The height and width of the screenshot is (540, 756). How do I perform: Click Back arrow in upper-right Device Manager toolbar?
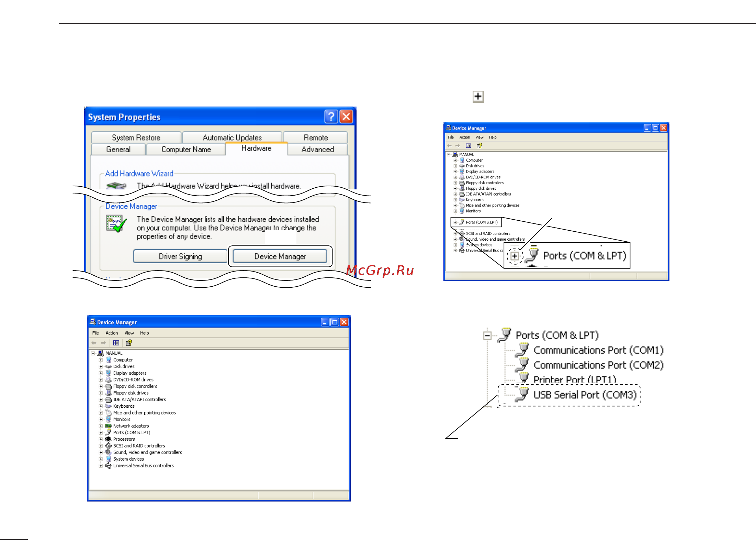[x=449, y=146]
